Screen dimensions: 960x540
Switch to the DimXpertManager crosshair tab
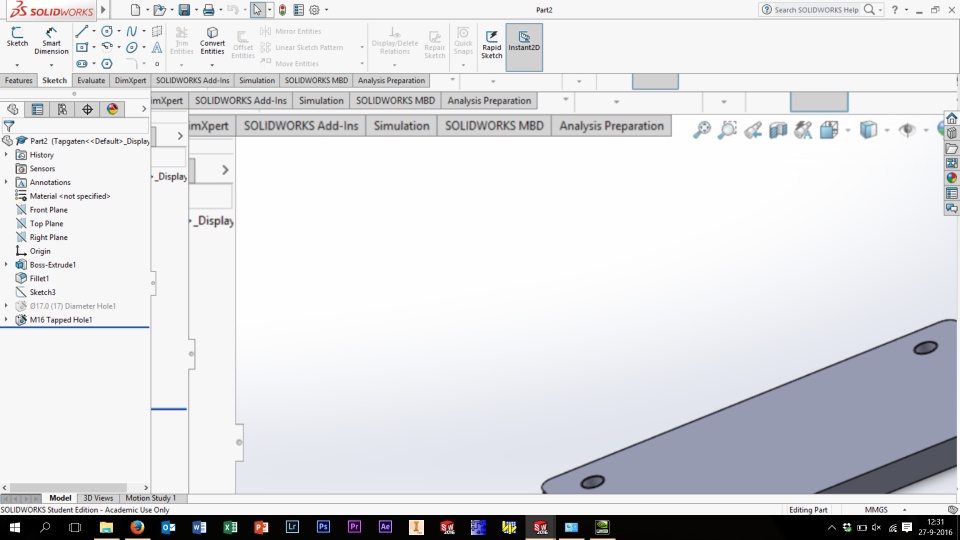pyautogui.click(x=88, y=109)
